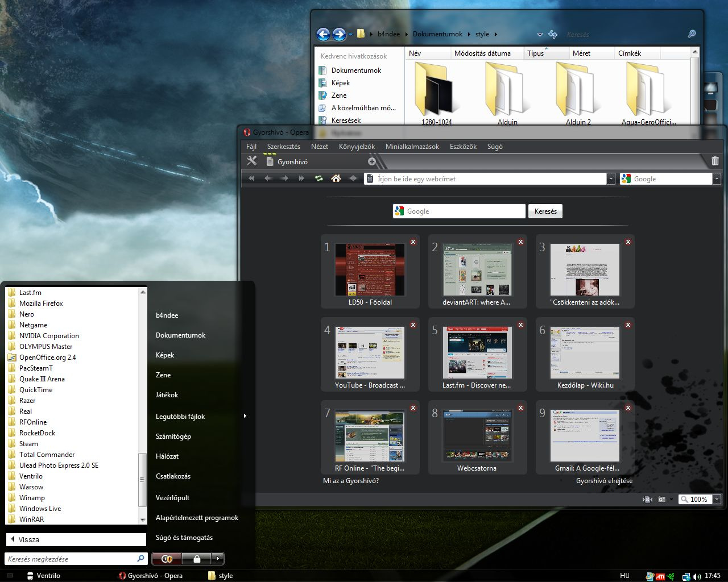Open Opera Fájl menu
Image resolution: width=728 pixels, height=582 pixels.
(x=251, y=147)
